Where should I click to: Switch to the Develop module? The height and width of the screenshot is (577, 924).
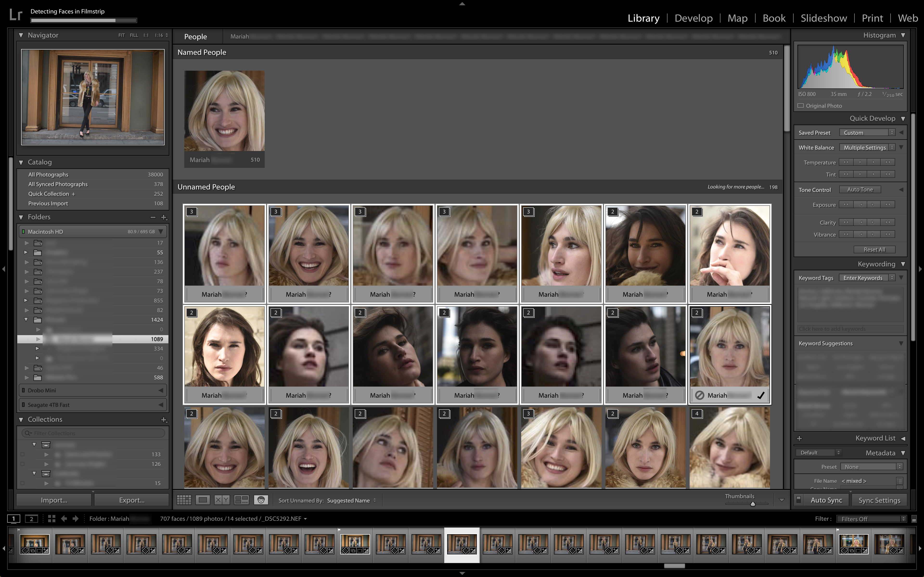[x=693, y=18]
